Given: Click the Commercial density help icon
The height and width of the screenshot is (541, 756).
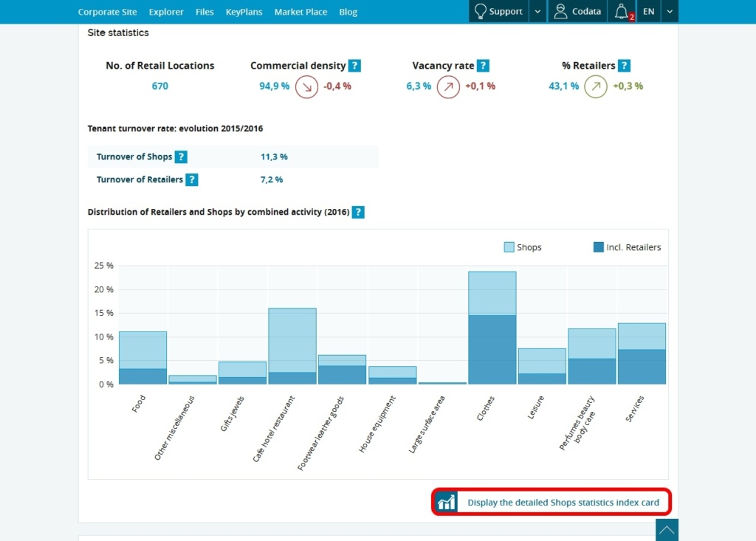Looking at the screenshot, I should coord(354,65).
